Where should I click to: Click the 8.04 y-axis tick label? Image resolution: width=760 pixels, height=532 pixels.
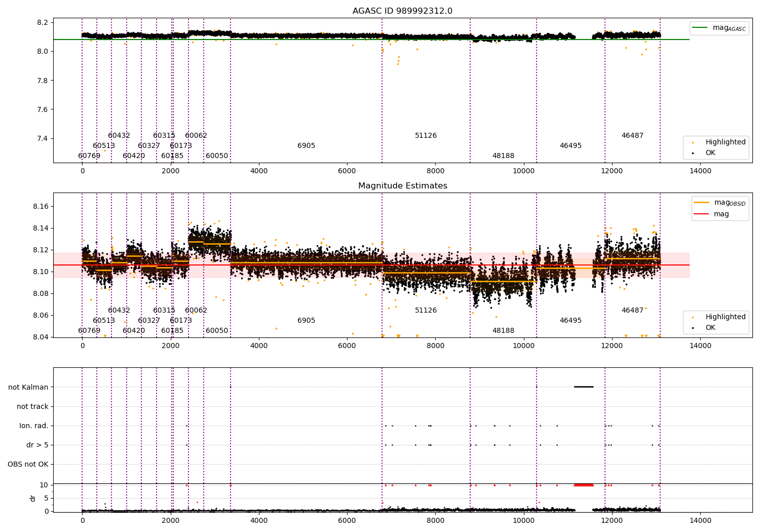[x=41, y=337]
